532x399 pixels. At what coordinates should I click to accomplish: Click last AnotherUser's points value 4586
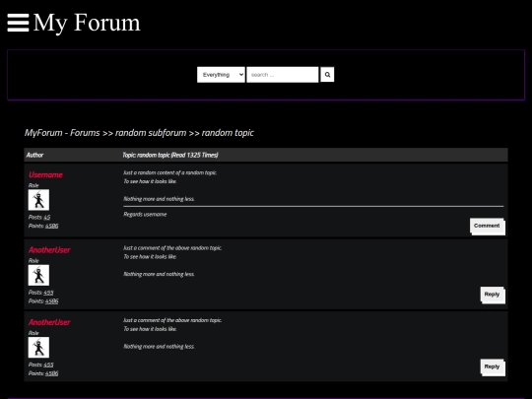[x=51, y=373]
